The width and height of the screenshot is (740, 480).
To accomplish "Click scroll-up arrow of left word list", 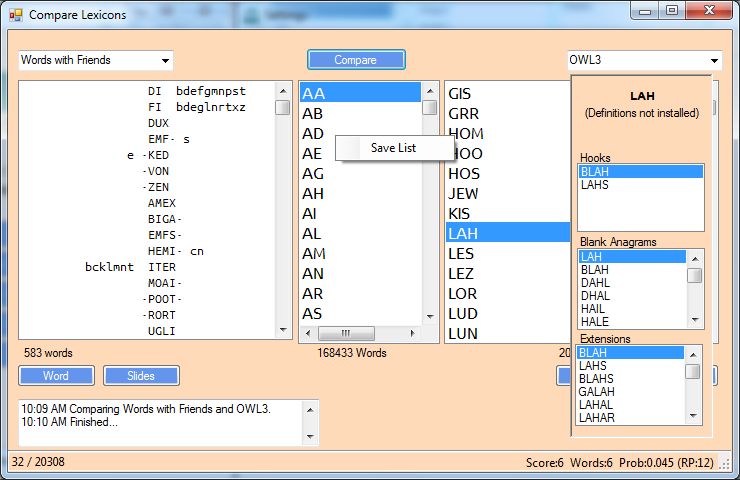I will point(283,91).
